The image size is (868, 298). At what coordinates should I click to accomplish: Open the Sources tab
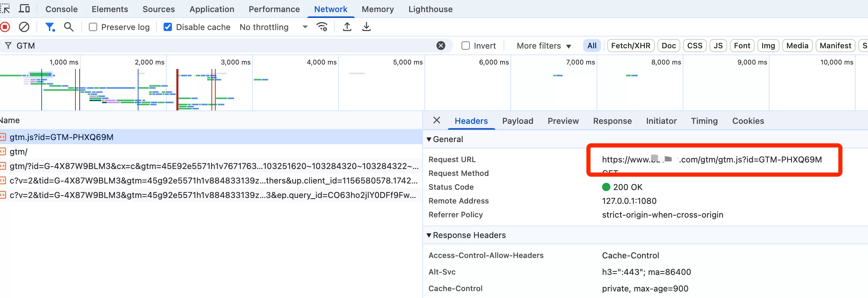tap(159, 9)
